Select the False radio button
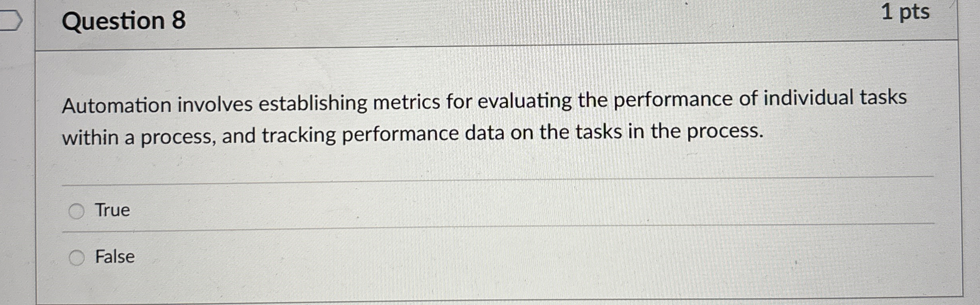The height and width of the screenshot is (305, 980). tap(76, 258)
